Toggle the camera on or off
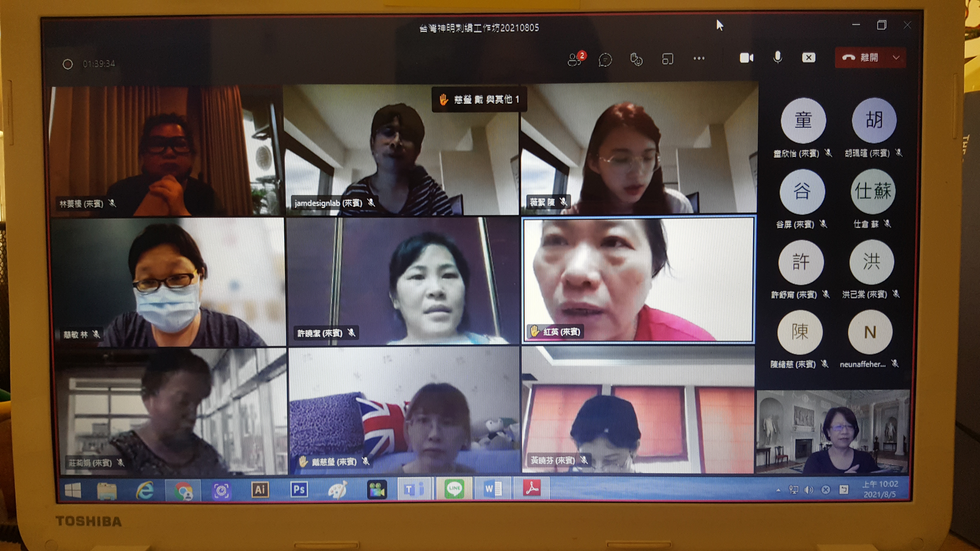 746,58
